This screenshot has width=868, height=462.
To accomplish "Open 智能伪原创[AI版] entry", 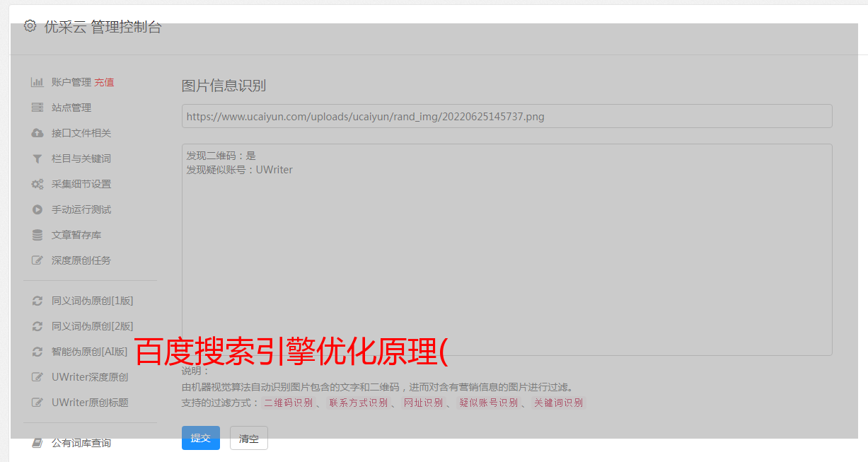I will (90, 352).
